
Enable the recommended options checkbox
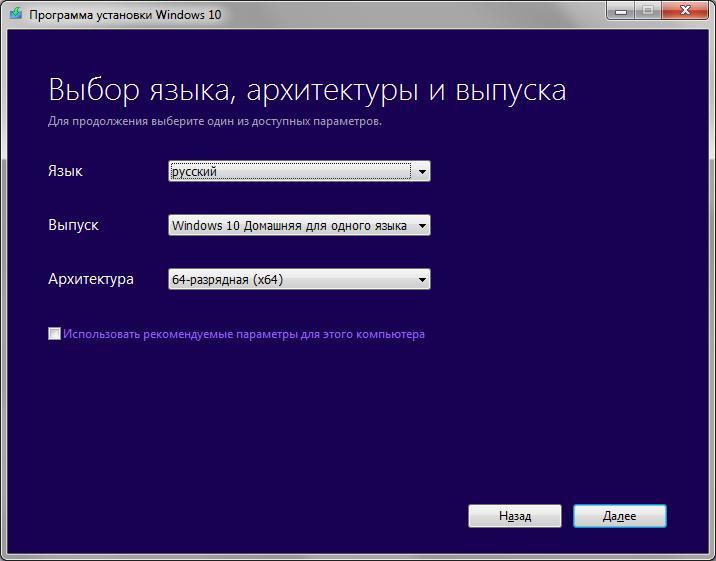click(x=54, y=334)
